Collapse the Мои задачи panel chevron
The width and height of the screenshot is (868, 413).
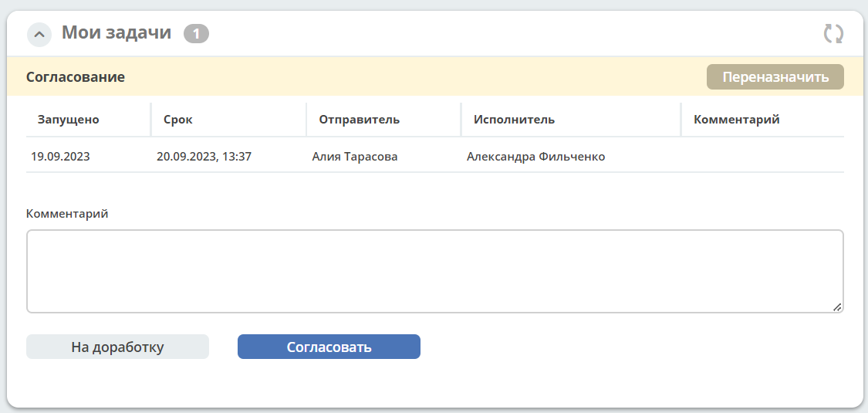tap(39, 34)
